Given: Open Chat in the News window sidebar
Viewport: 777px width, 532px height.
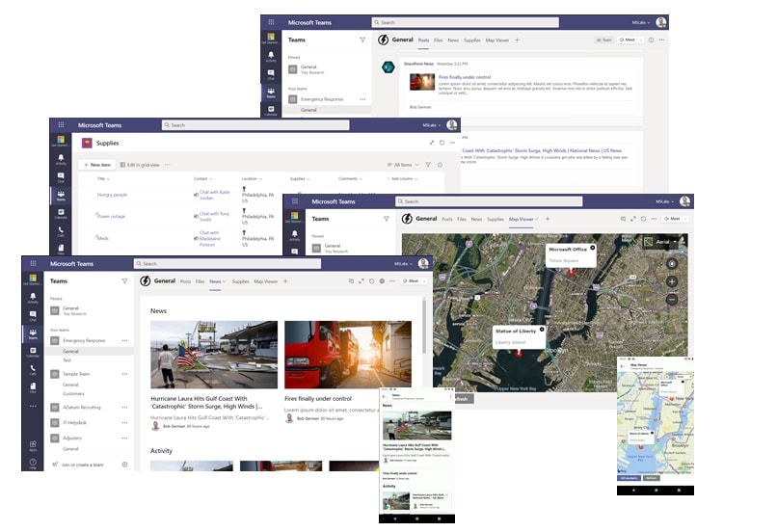Looking at the screenshot, I should click(33, 315).
